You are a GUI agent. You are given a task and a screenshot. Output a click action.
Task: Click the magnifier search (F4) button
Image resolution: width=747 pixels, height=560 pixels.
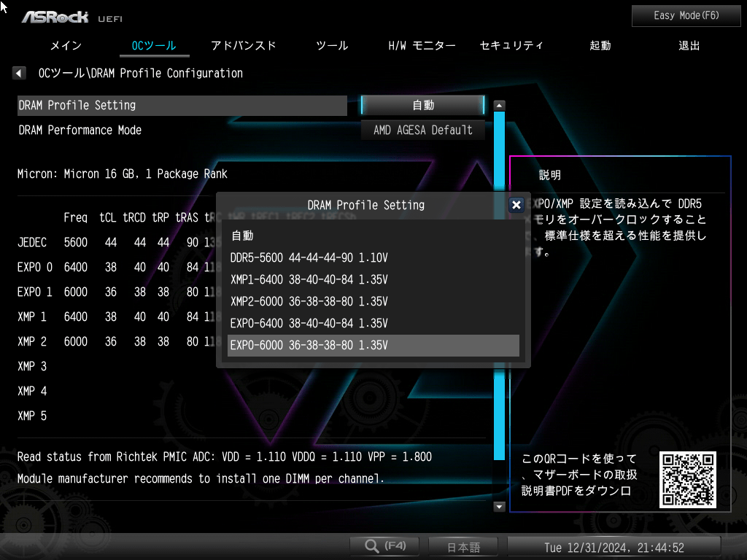[385, 546]
